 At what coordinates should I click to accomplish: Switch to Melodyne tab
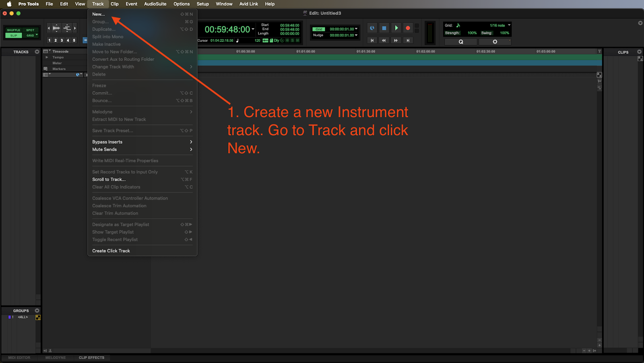[56, 358]
